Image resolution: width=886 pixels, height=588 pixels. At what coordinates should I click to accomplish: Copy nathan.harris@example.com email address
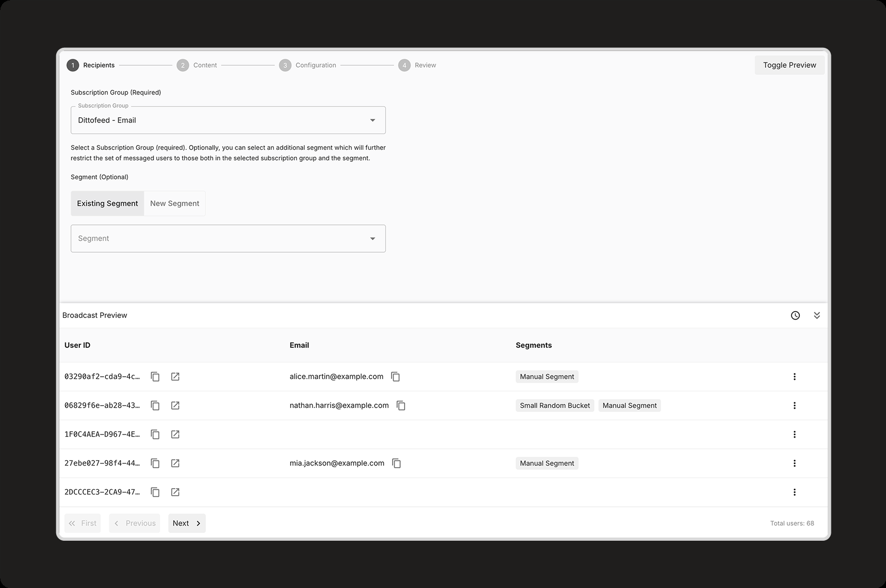pos(401,406)
